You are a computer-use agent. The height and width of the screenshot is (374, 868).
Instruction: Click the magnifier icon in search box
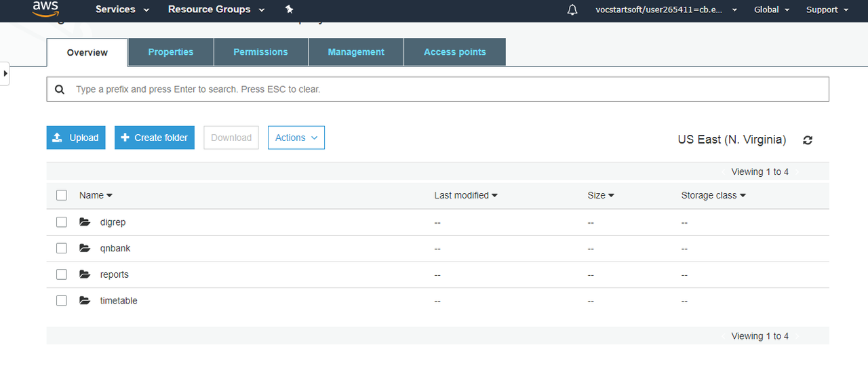coord(60,89)
